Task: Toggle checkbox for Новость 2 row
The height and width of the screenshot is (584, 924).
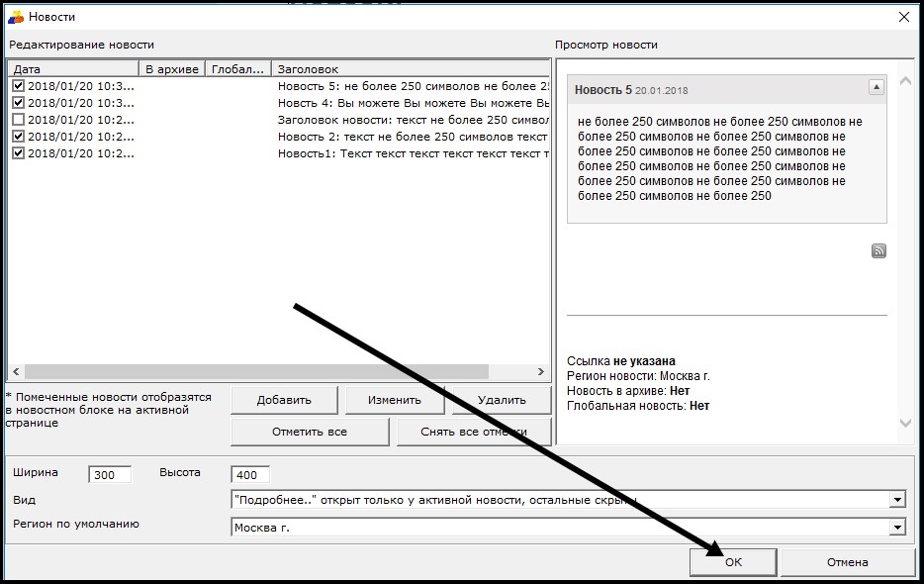Action: pos(19,137)
